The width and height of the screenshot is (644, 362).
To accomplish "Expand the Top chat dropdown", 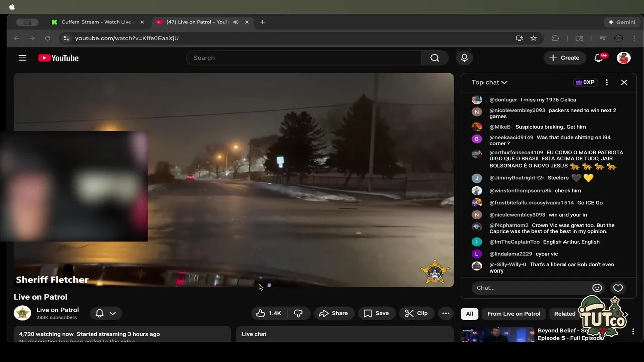I will point(490,82).
